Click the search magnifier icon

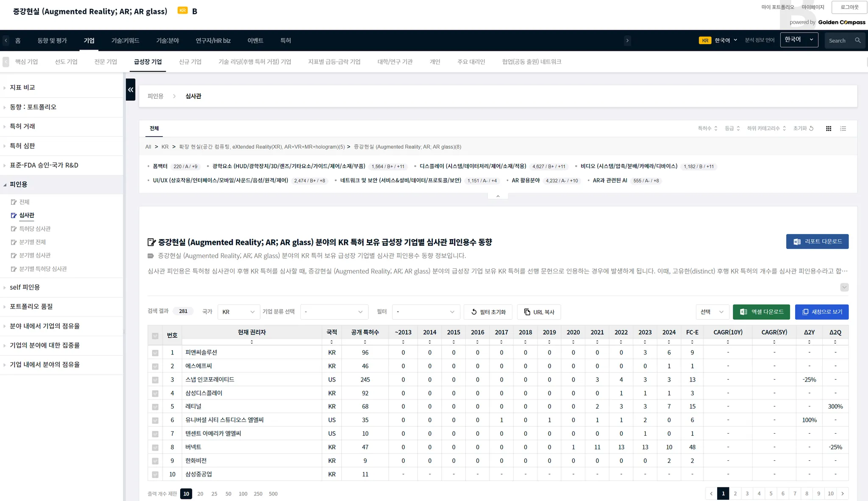point(857,41)
